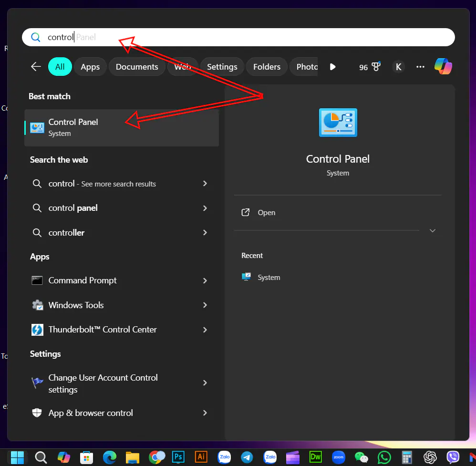The width and height of the screenshot is (476, 466).
Task: Switch to the Folders filter tab
Action: 266,67
